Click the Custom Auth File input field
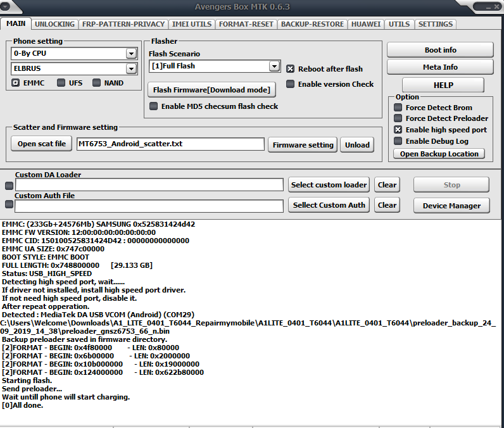The width and height of the screenshot is (504, 428). pos(149,206)
